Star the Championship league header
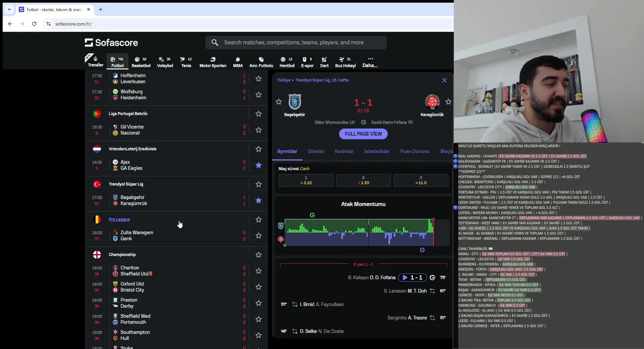This screenshot has height=349, width=644. pyautogui.click(x=258, y=254)
